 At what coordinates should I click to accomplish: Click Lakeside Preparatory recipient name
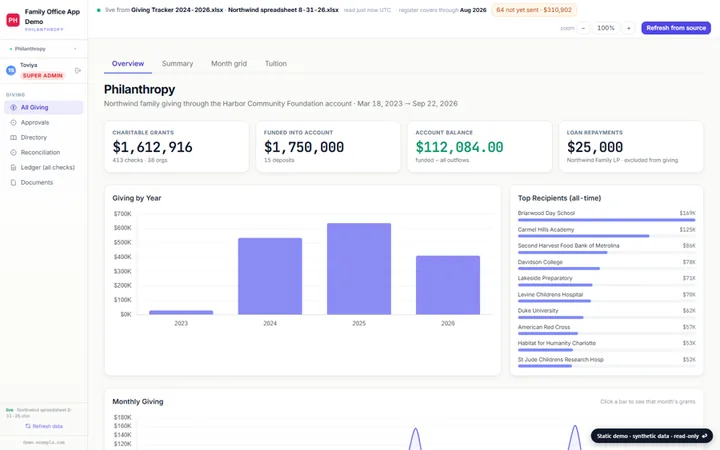pos(545,278)
